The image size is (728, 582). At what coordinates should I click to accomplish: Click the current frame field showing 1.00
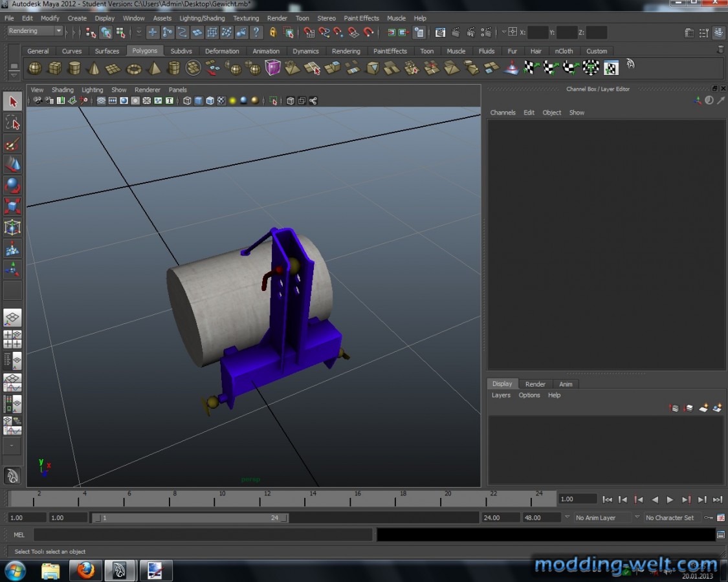577,499
